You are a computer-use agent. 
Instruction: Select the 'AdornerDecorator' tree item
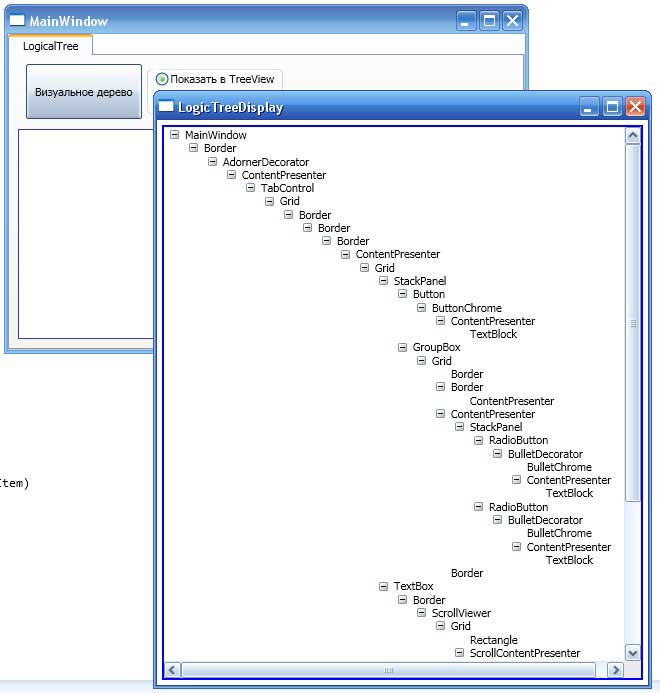pos(266,162)
